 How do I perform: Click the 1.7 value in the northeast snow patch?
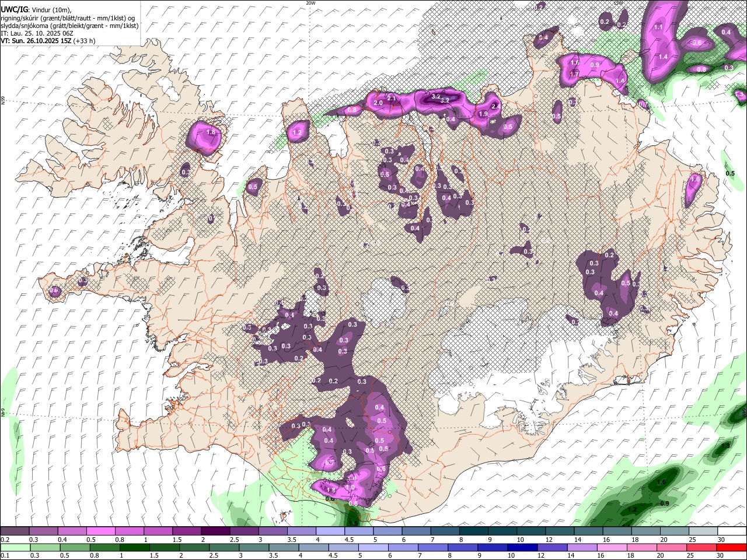pos(574,74)
